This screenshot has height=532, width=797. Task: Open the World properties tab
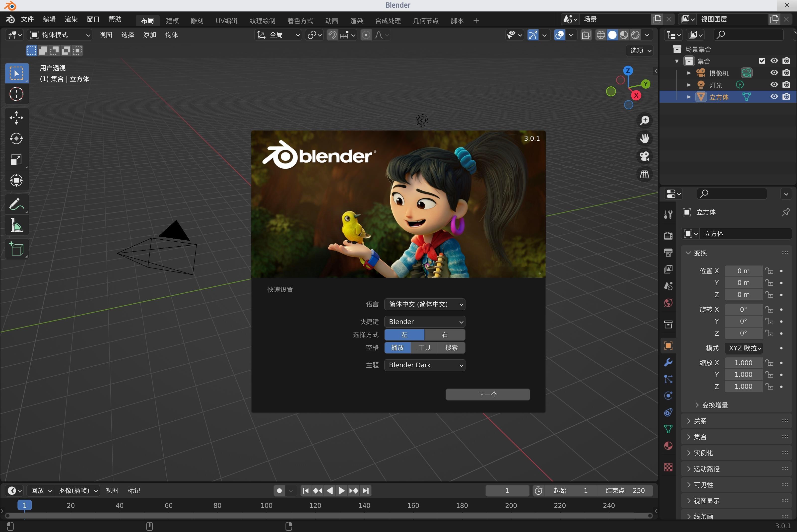click(x=668, y=303)
